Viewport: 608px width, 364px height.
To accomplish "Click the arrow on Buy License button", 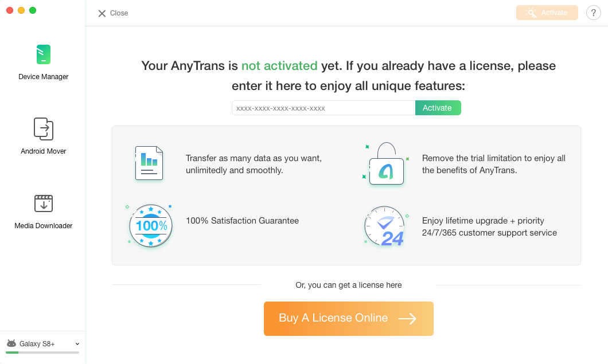I will (407, 319).
